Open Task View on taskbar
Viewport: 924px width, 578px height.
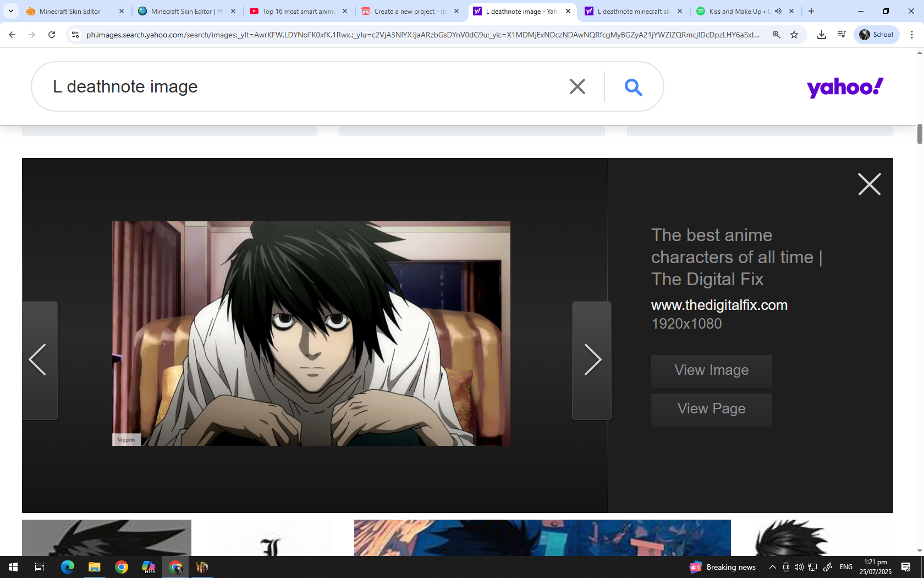click(x=40, y=567)
